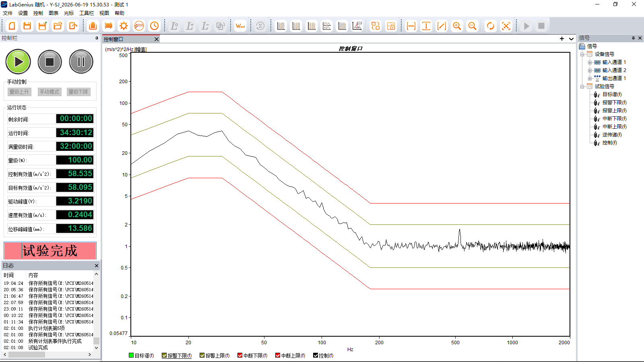Click the save disk toolbar icon

27,26
